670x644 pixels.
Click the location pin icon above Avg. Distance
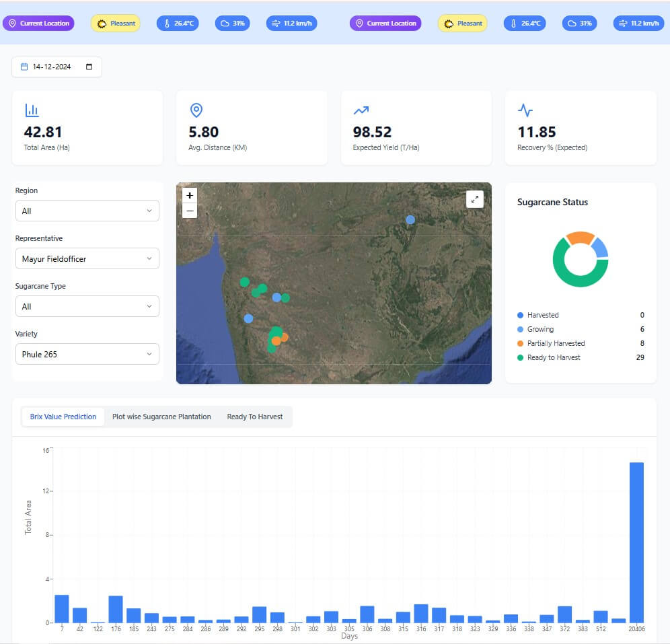coord(196,110)
